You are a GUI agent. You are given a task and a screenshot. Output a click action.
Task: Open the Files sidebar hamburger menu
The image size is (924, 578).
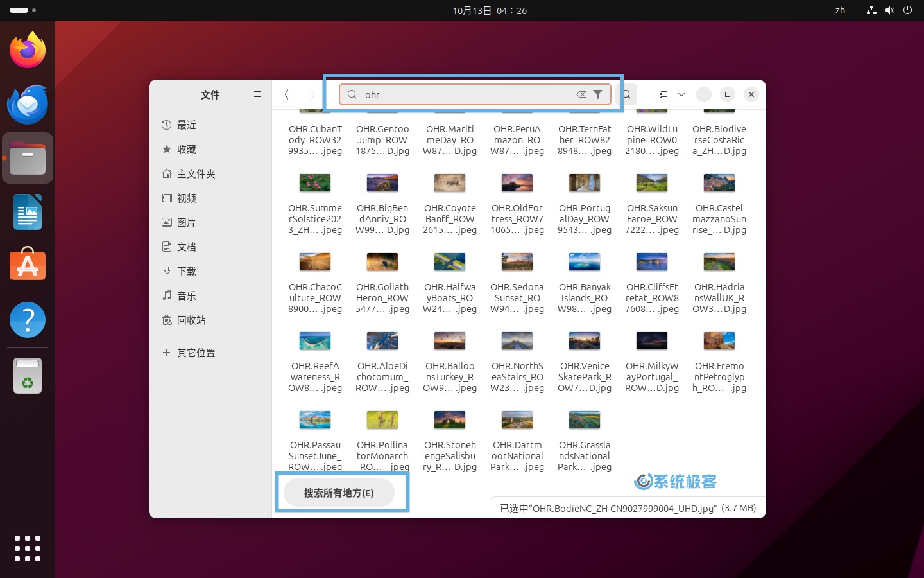[x=257, y=94]
